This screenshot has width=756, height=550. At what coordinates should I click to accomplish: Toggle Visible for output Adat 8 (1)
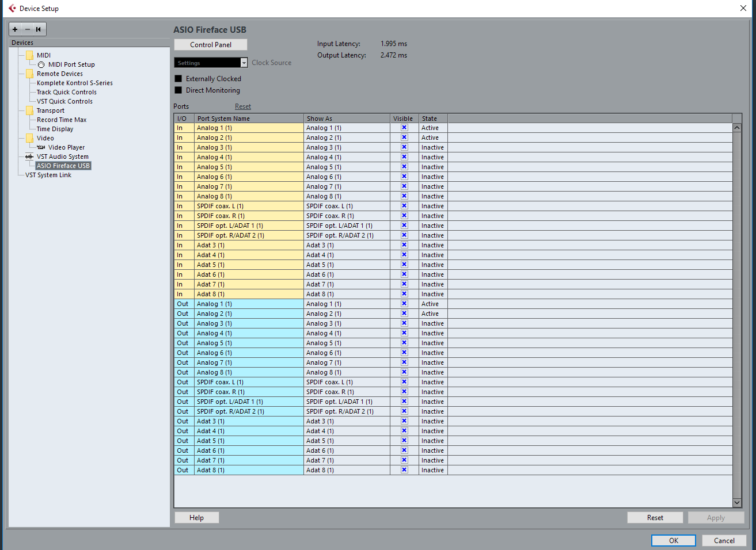(x=404, y=470)
